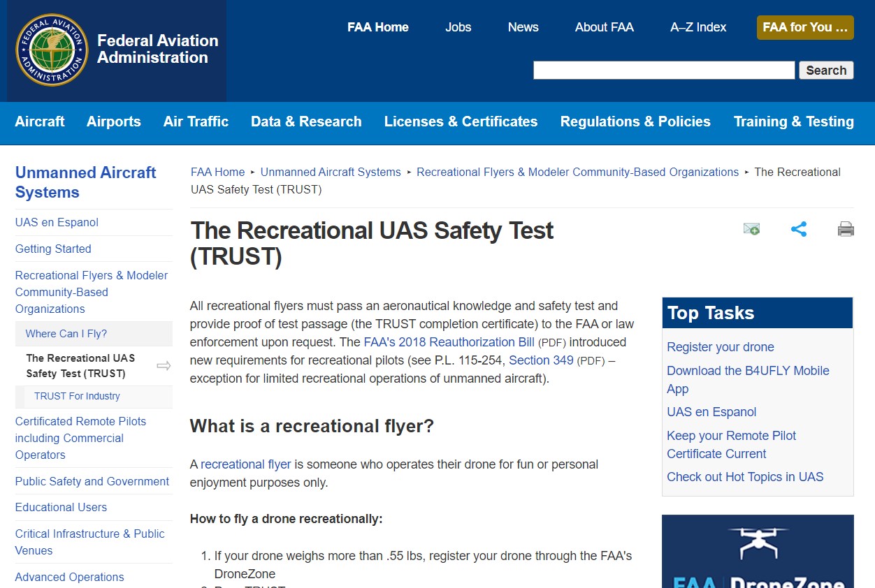Open the FAA for You dropdown

coord(805,27)
